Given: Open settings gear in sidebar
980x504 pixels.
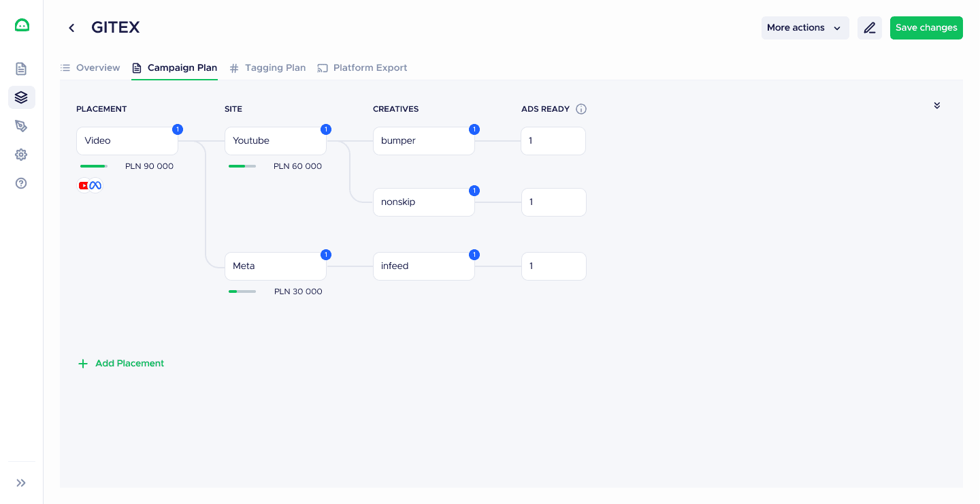Looking at the screenshot, I should pos(21,155).
